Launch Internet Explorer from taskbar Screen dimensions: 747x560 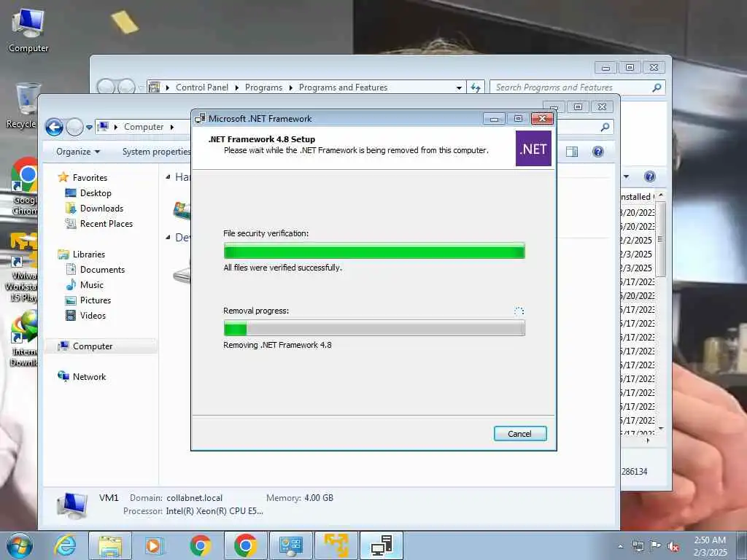(x=65, y=545)
